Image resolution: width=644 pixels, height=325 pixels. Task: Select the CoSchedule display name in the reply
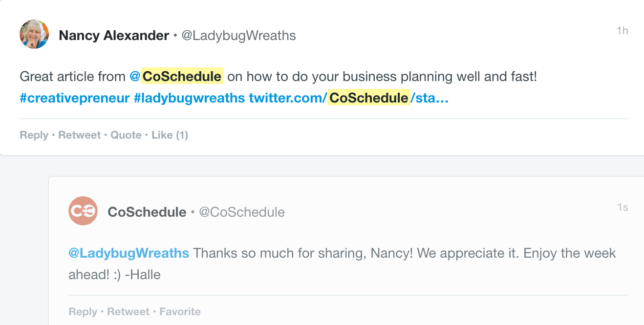click(147, 212)
